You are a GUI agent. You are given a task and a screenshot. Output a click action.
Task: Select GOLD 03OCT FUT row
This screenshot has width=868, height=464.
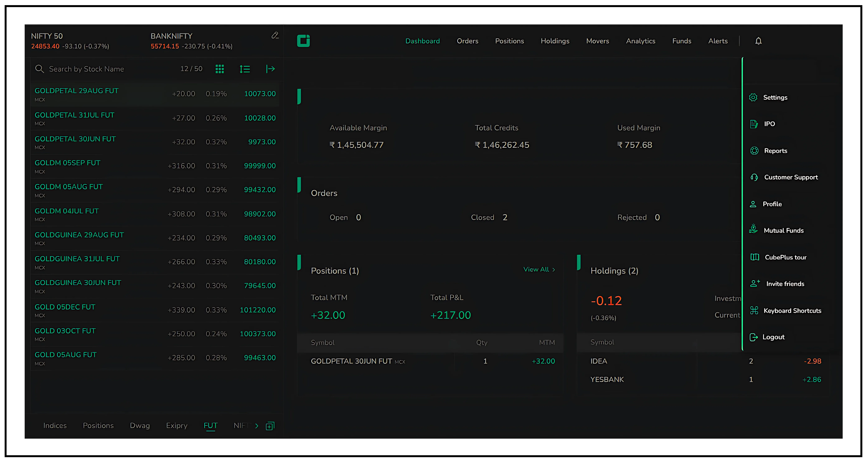(155, 334)
